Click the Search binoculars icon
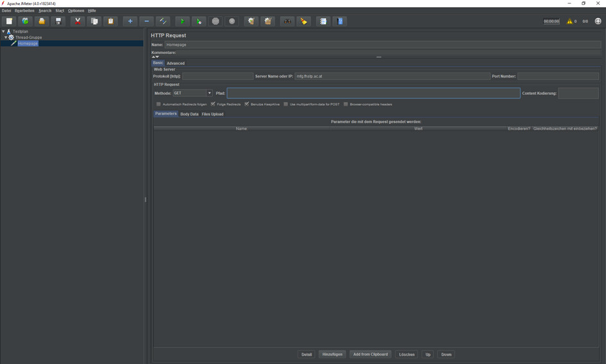 (x=287, y=21)
